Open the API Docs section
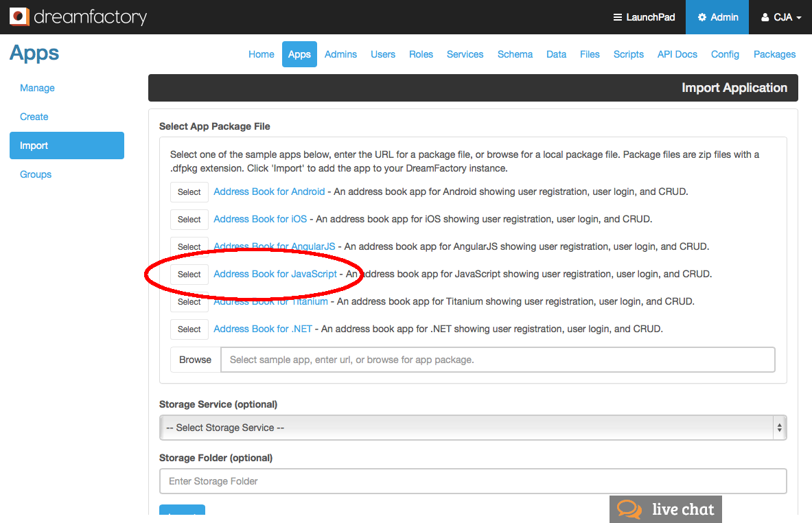Screen dimensions: 812x523 (677, 54)
